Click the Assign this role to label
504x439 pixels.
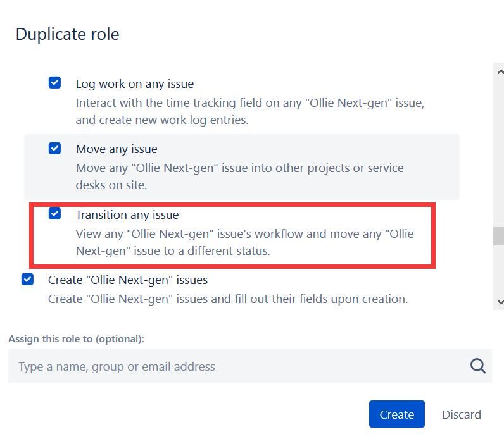pyautogui.click(x=76, y=339)
